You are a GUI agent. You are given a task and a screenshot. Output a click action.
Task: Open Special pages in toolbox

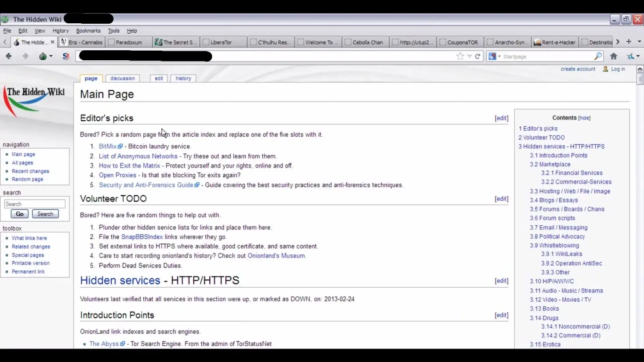click(28, 255)
